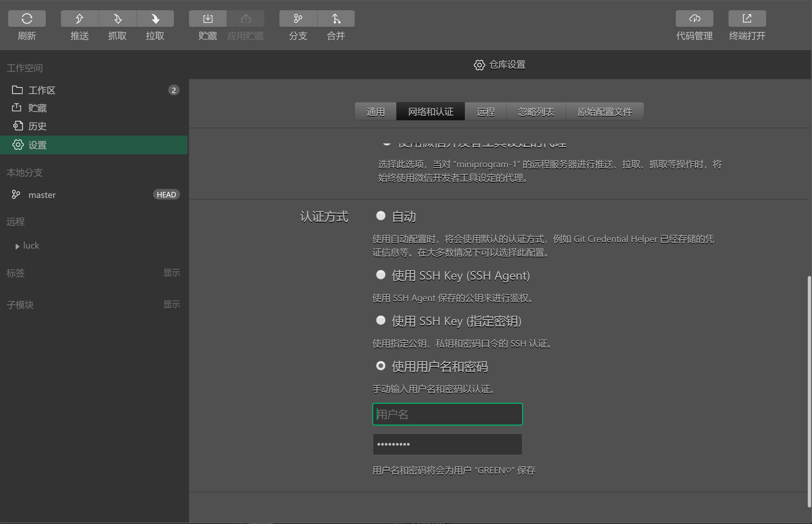Click the Merge (合并) toolbar icon
This screenshot has width=812, height=524.
tap(336, 18)
